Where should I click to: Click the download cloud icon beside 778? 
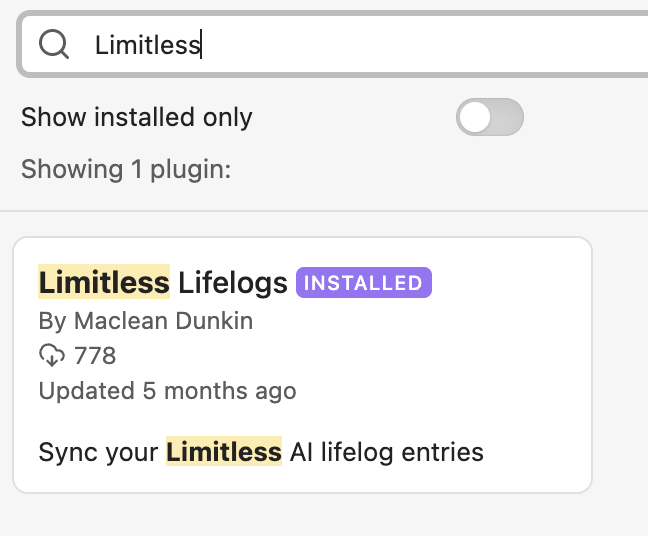[52, 355]
